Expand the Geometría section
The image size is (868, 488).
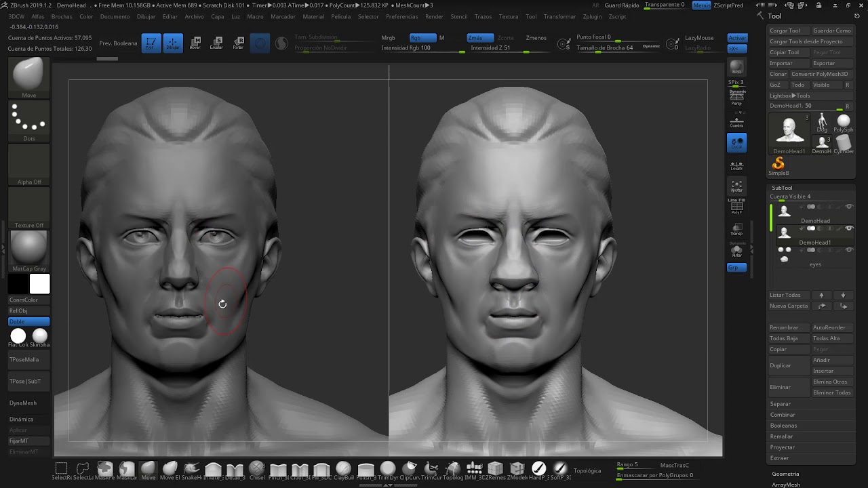[x=785, y=474]
